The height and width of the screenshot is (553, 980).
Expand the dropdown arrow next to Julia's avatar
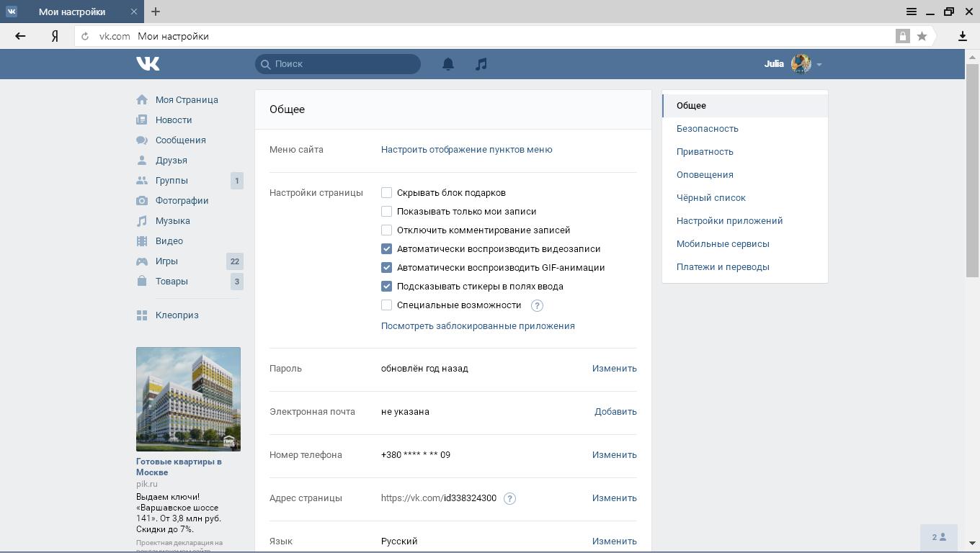tap(819, 65)
